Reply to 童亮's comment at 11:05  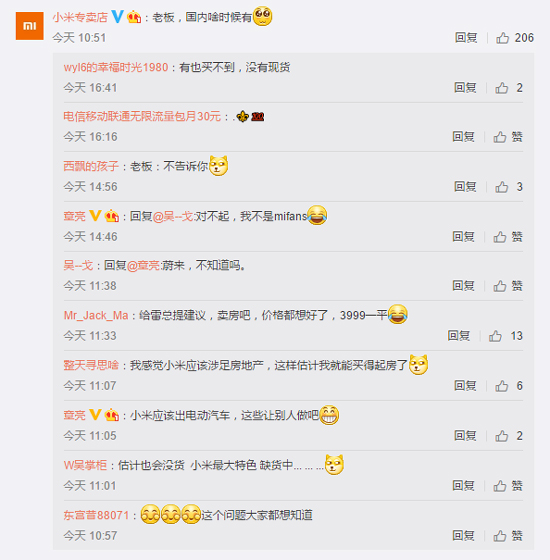click(465, 436)
